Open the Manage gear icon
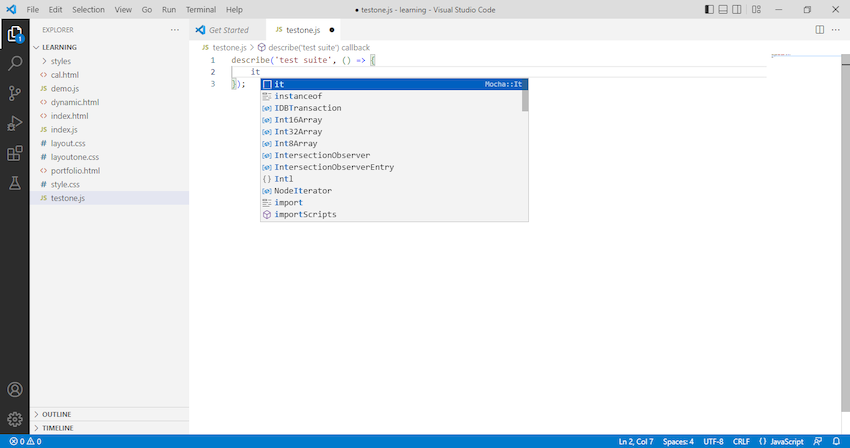This screenshot has width=850, height=448. point(15,419)
